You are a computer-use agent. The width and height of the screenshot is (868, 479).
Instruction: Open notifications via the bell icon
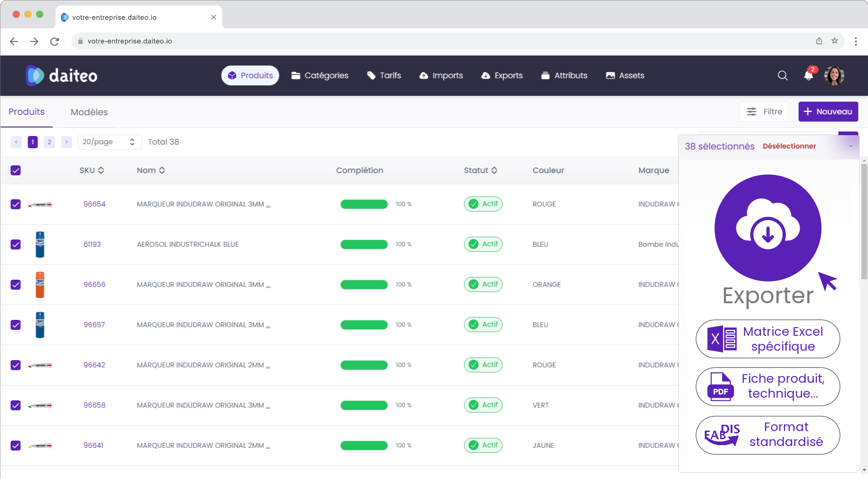808,76
